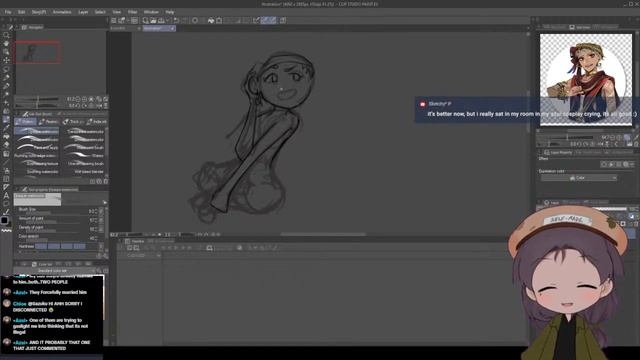Click the Save icon in command bar

pyautogui.click(x=161, y=20)
